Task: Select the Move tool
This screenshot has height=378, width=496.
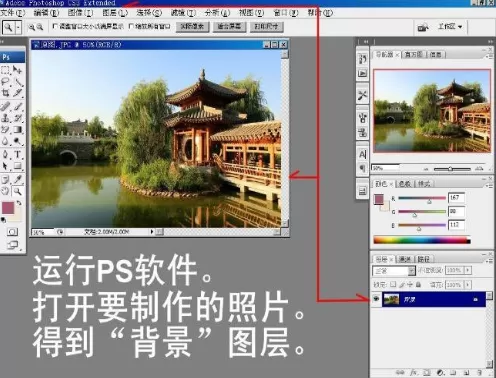Action: click(18, 70)
